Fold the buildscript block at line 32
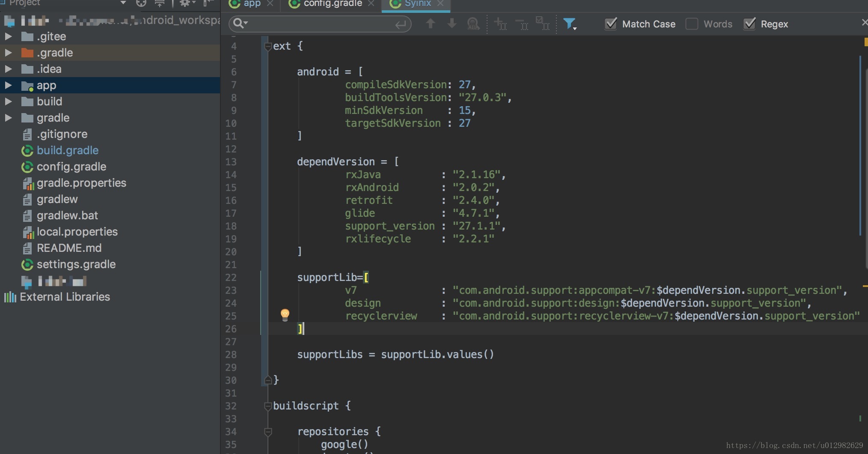This screenshot has height=454, width=868. 268,406
